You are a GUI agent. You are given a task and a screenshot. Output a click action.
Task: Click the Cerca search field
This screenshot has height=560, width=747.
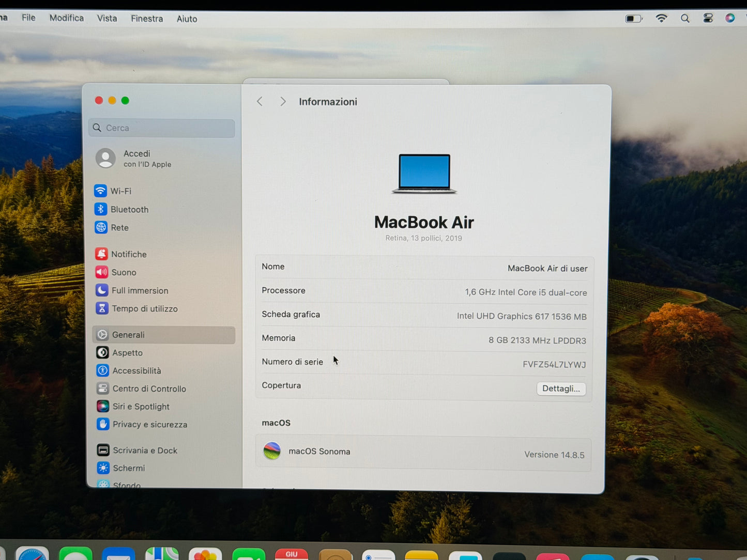point(162,128)
